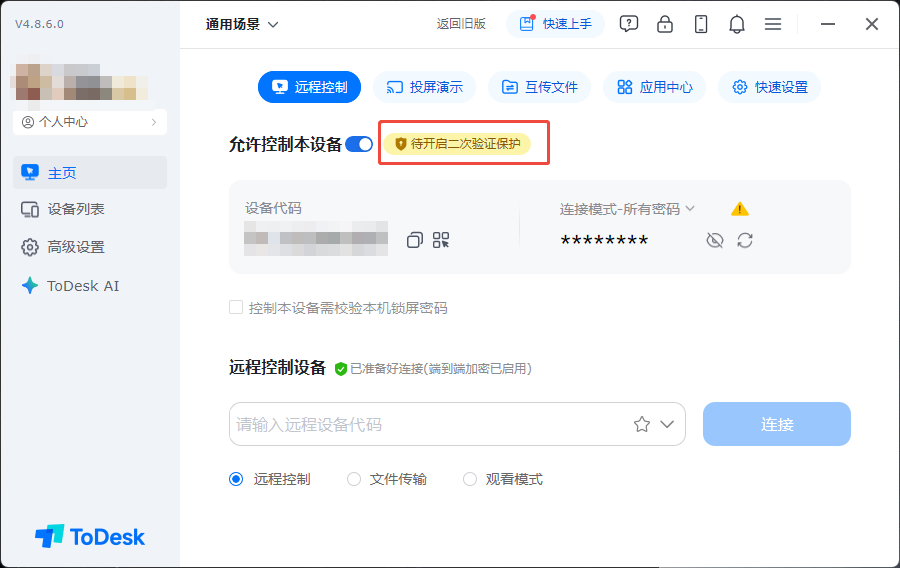Open 设备列表 in the sidebar
Image resolution: width=900 pixels, height=568 pixels.
tap(76, 209)
